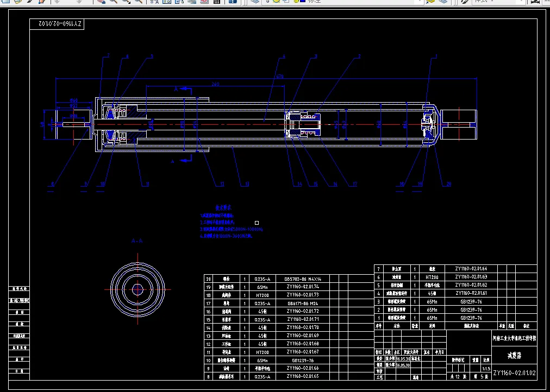Select the 技术要求 heading text
550x392 pixels.
223,208
